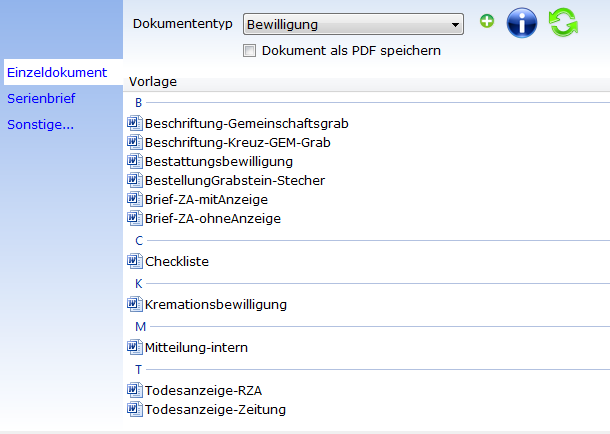The image size is (610, 434).
Task: Open the Sonstige... link
Action: [40, 124]
